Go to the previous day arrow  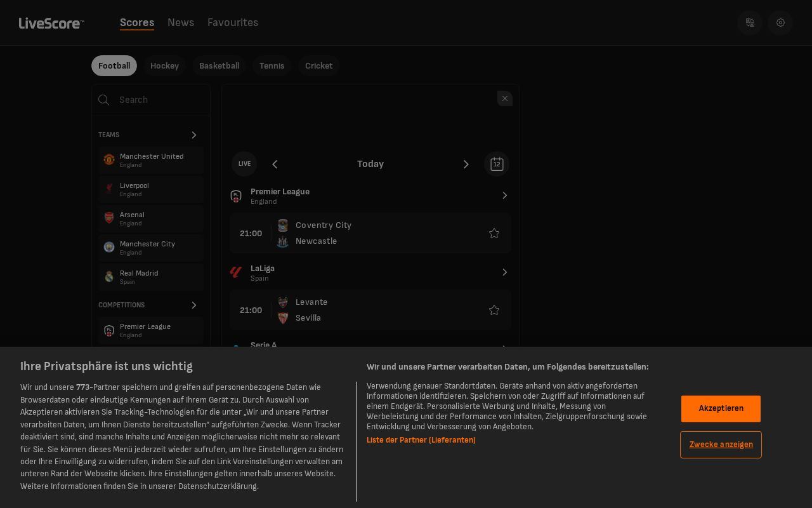275,164
